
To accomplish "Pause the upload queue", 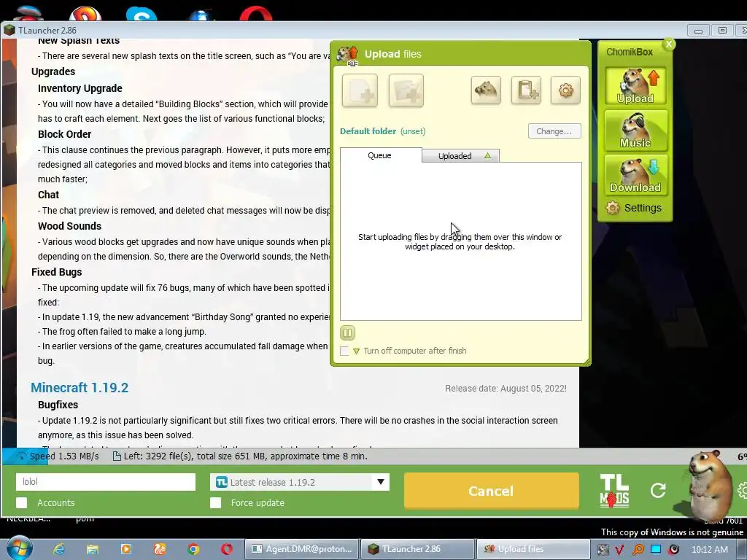I will (x=347, y=332).
